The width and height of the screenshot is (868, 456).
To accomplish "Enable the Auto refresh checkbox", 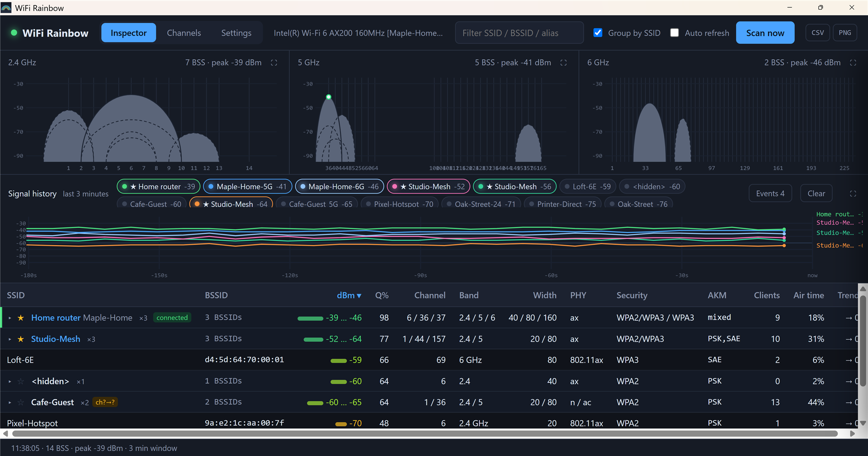I will tap(675, 33).
